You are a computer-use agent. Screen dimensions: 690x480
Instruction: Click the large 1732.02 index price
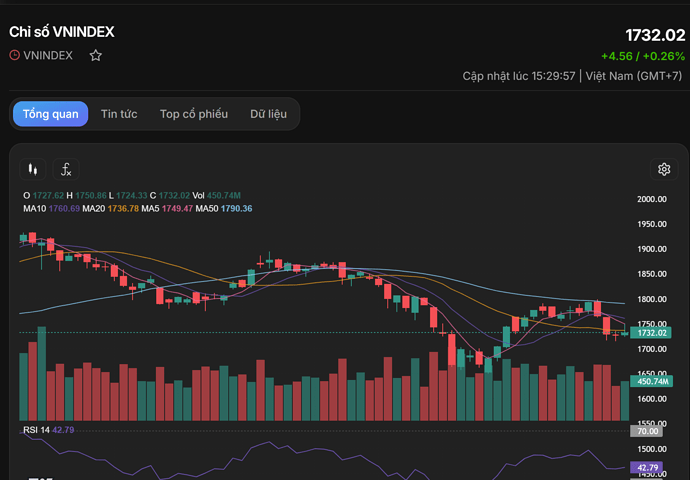[x=655, y=35]
